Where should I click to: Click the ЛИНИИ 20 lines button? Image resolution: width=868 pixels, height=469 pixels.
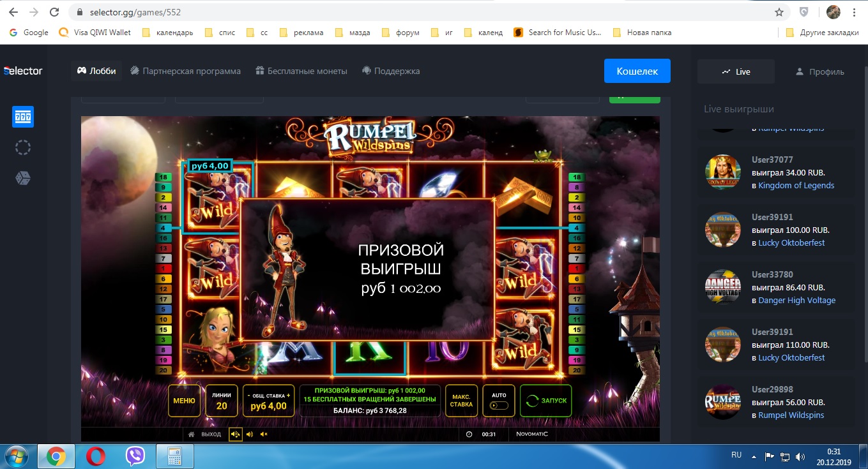tap(222, 401)
